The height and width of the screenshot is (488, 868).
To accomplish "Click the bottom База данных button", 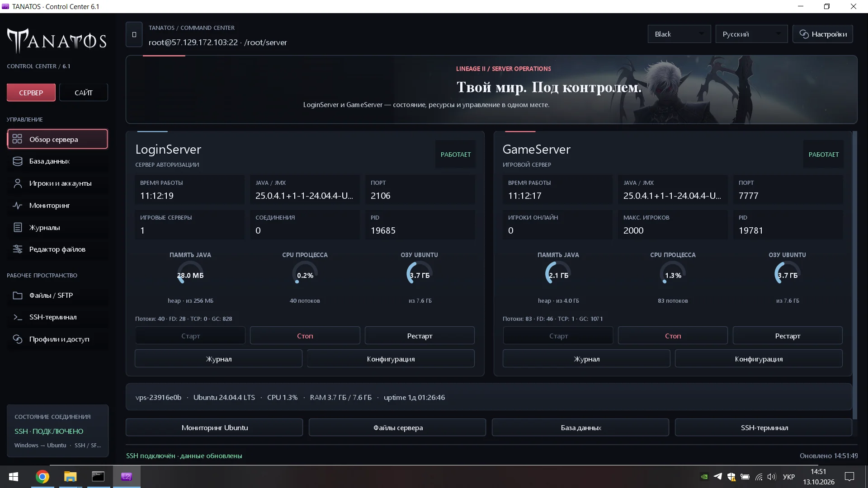I will coord(580,427).
